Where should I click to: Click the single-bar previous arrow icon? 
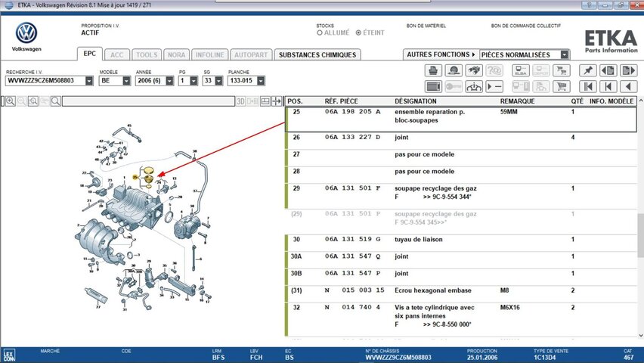click(608, 86)
